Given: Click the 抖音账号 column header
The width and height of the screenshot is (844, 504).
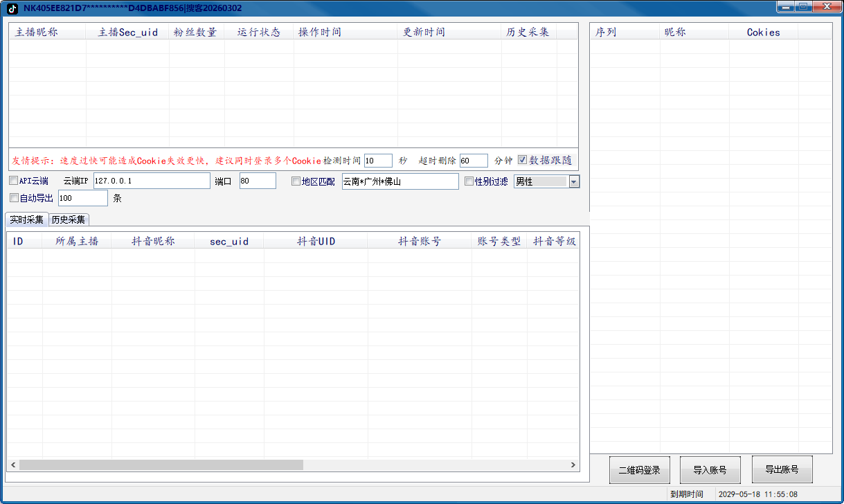Looking at the screenshot, I should tap(420, 241).
